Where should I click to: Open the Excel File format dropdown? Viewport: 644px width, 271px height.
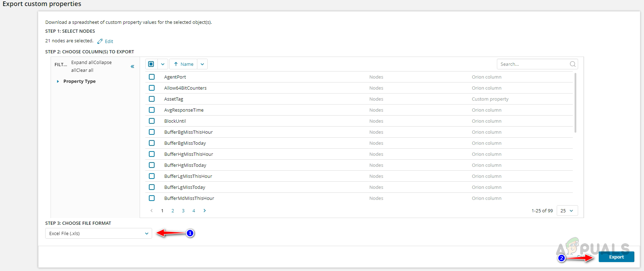pyautogui.click(x=99, y=233)
